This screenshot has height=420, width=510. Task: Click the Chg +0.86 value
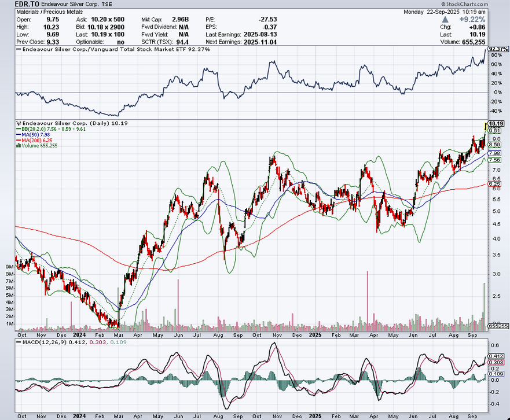[477, 27]
